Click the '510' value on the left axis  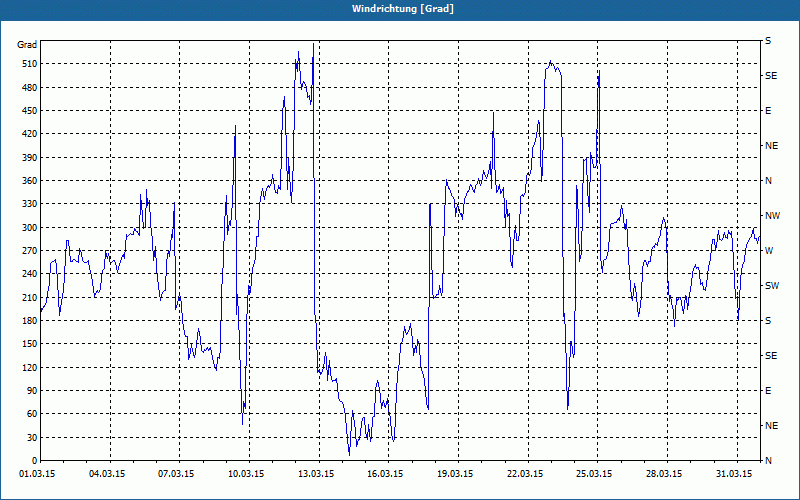[x=30, y=64]
